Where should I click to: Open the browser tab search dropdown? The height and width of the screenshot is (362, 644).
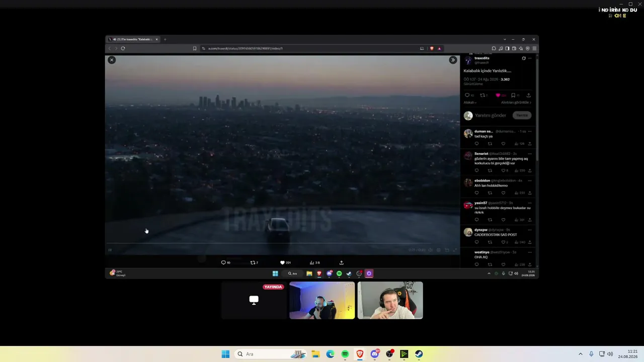point(505,39)
